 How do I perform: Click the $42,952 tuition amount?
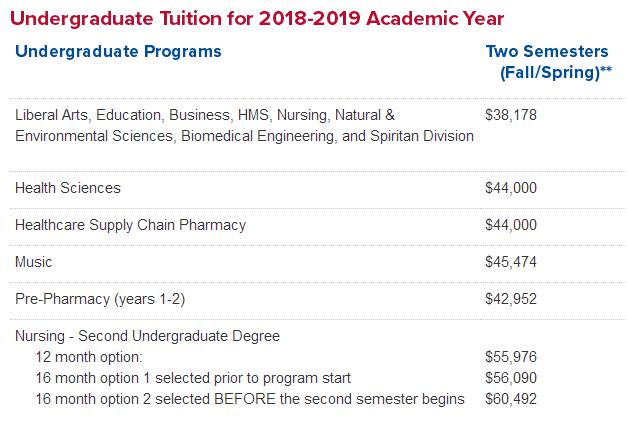click(511, 299)
